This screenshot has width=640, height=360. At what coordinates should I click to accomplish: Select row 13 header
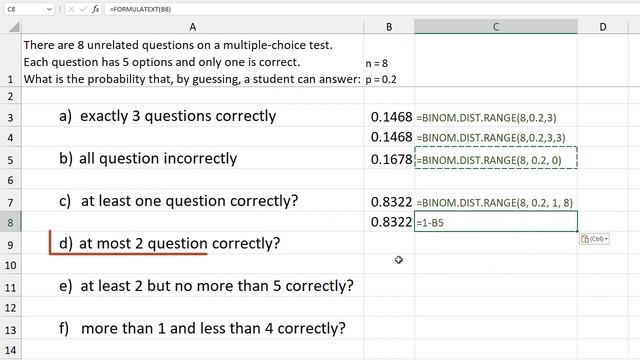click(11, 329)
